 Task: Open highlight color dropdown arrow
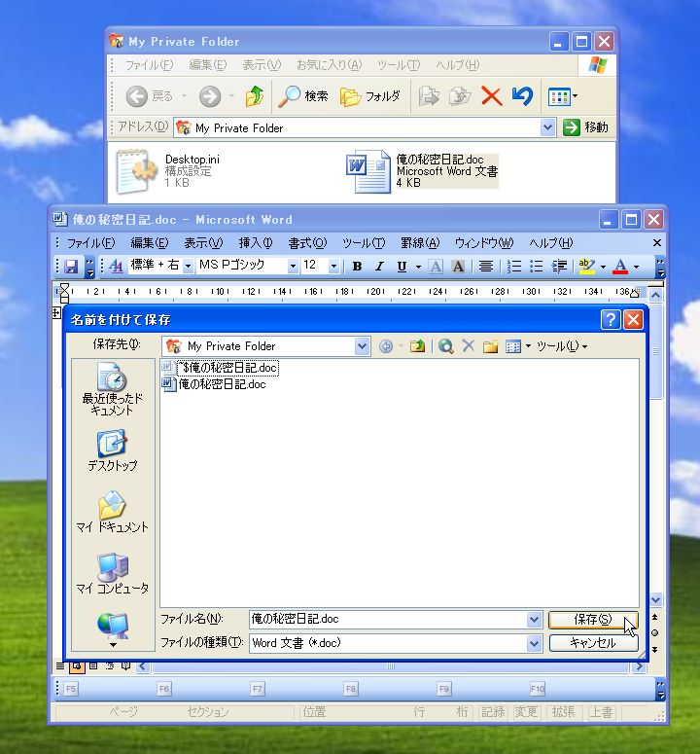[603, 267]
